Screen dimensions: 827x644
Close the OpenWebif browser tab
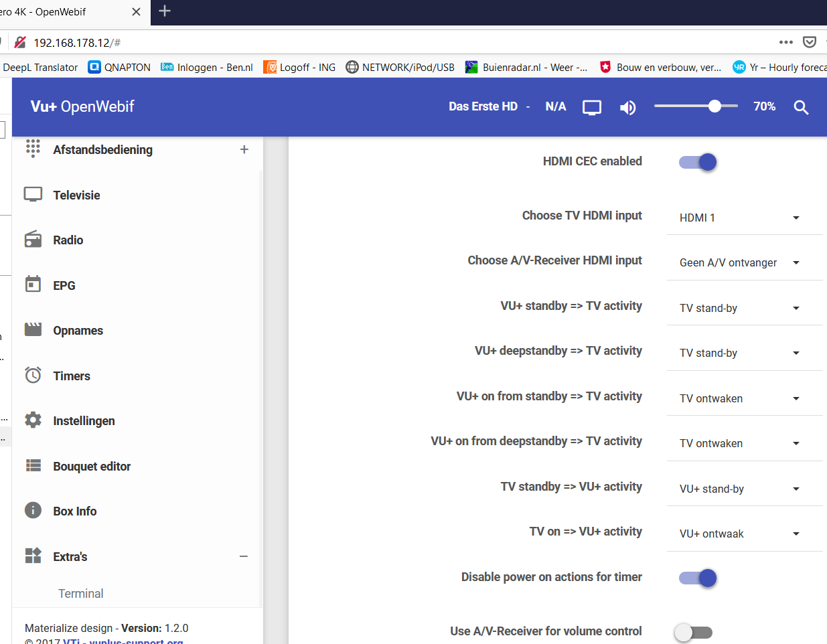136,12
